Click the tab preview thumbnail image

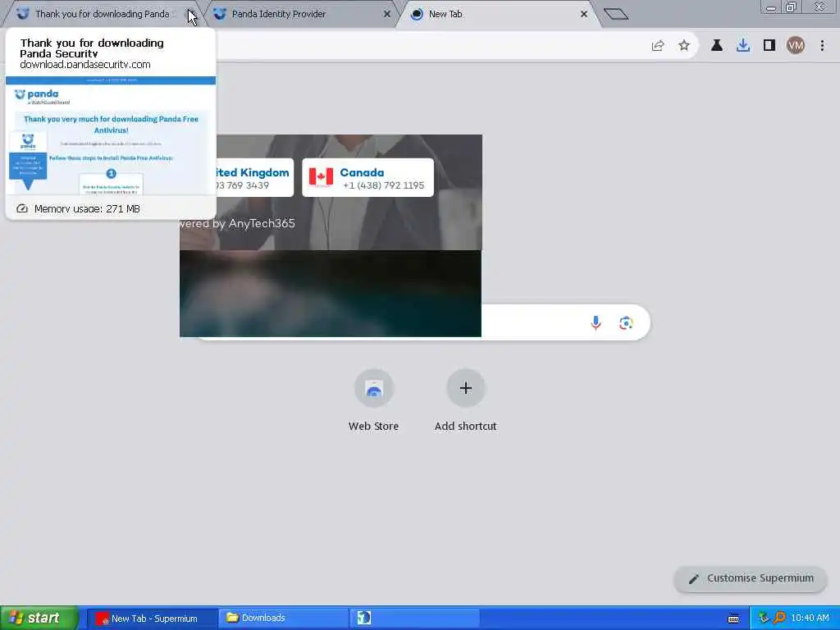click(111, 135)
